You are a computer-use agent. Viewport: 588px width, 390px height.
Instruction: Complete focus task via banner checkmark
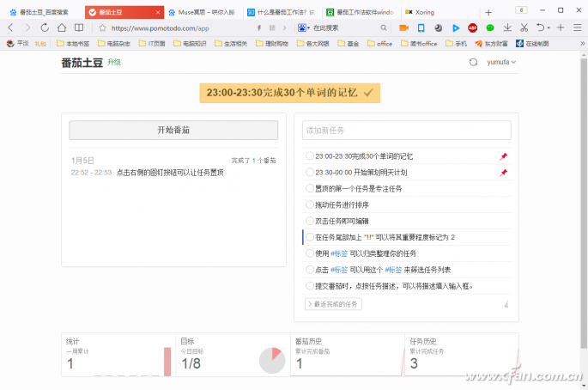tap(368, 93)
